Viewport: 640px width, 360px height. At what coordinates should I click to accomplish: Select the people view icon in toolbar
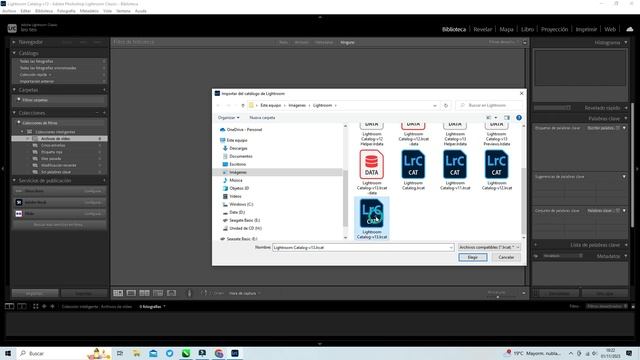(171, 293)
